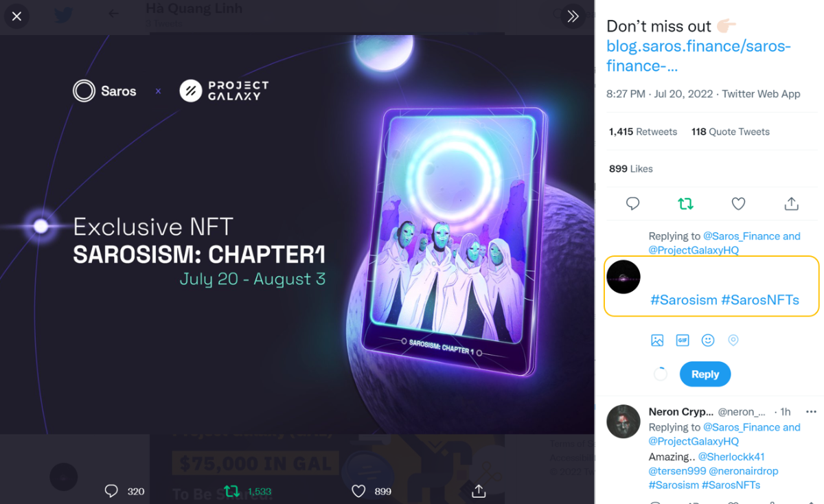Click the share icon under the image

click(x=479, y=491)
